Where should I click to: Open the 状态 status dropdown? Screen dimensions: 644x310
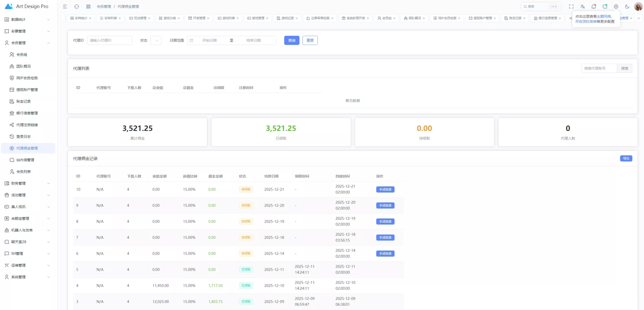click(x=156, y=40)
